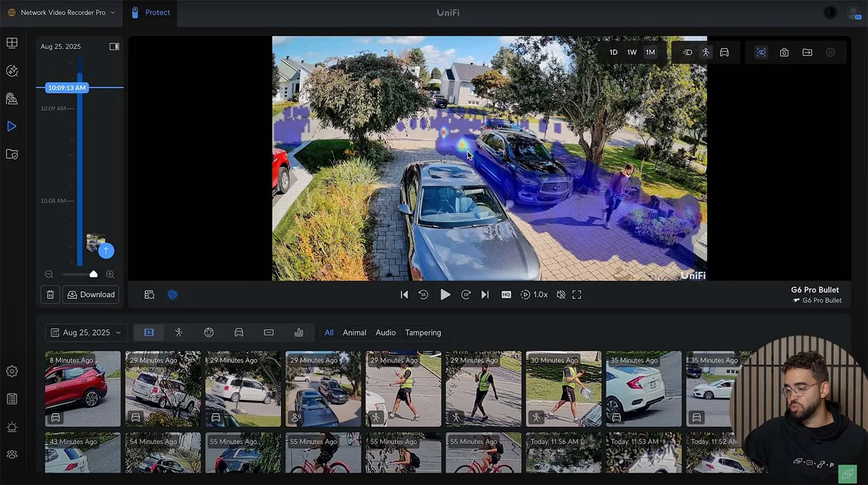Screen dimensions: 868x485
Task: Toggle HQ video quality
Action: pyautogui.click(x=506, y=295)
